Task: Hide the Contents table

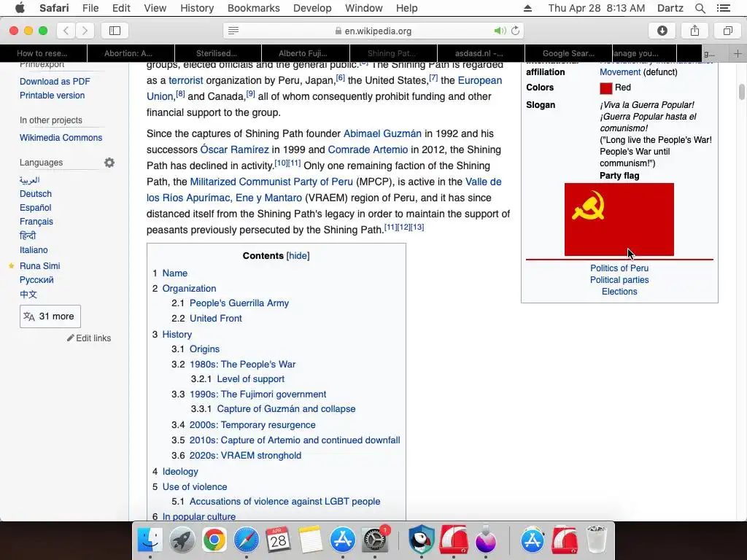Action: click(298, 256)
